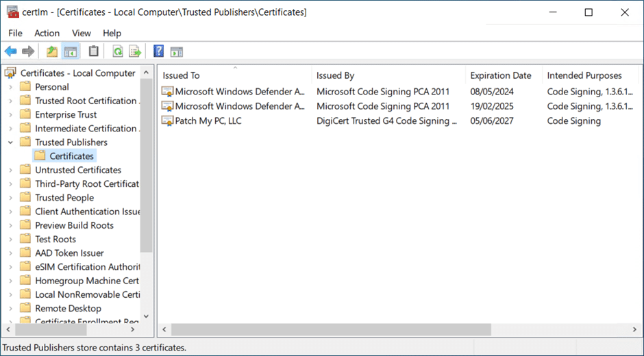Sort by the Issued By column header
644x356 pixels.
pos(335,75)
